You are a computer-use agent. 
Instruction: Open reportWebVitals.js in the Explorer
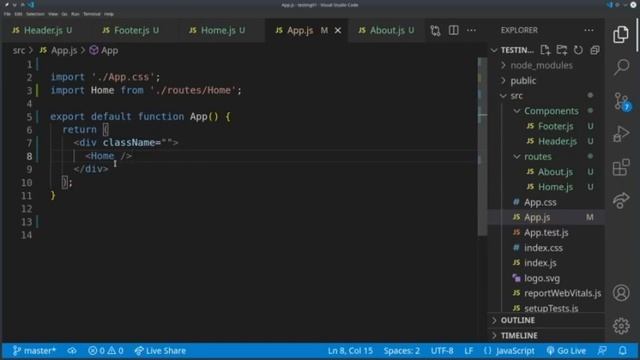(x=562, y=293)
